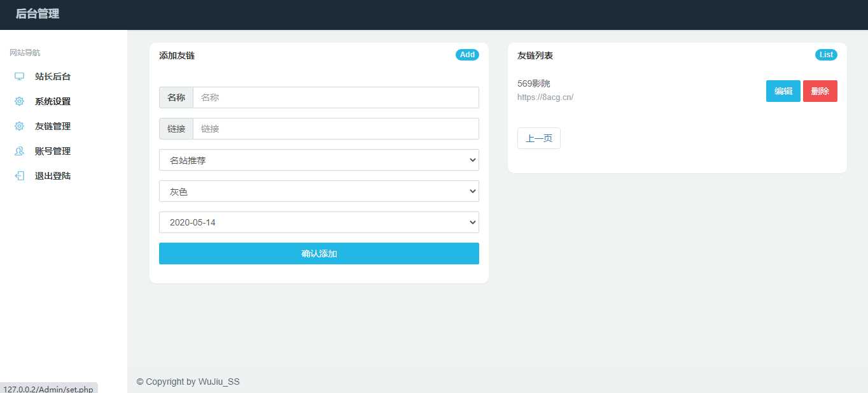Screen dimensions: 868x393
Task: Click the 后台管理 title in top bar
Action: point(36,13)
